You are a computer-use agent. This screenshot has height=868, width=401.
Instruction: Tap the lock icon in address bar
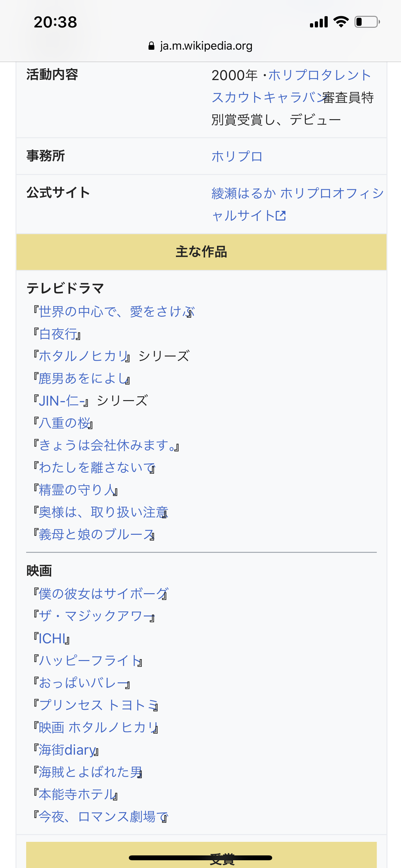tap(151, 46)
